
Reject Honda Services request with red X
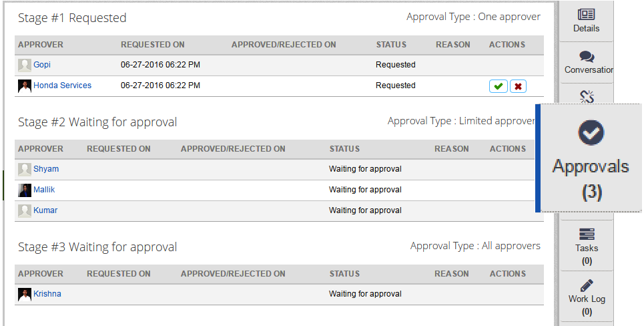pyautogui.click(x=518, y=86)
